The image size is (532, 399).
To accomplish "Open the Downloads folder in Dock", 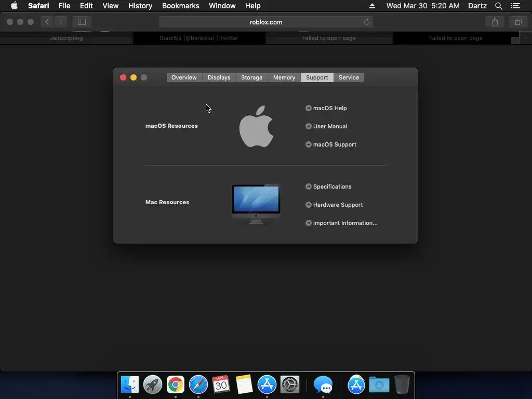I will 379,384.
